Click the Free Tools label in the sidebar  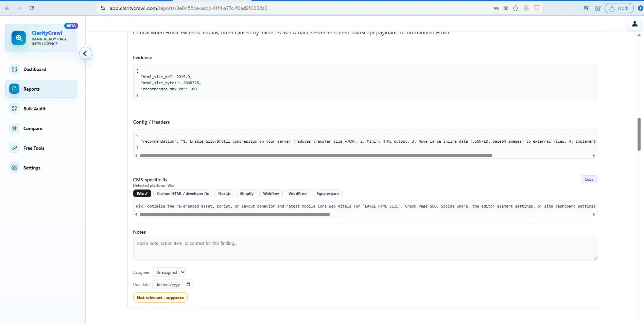point(34,148)
